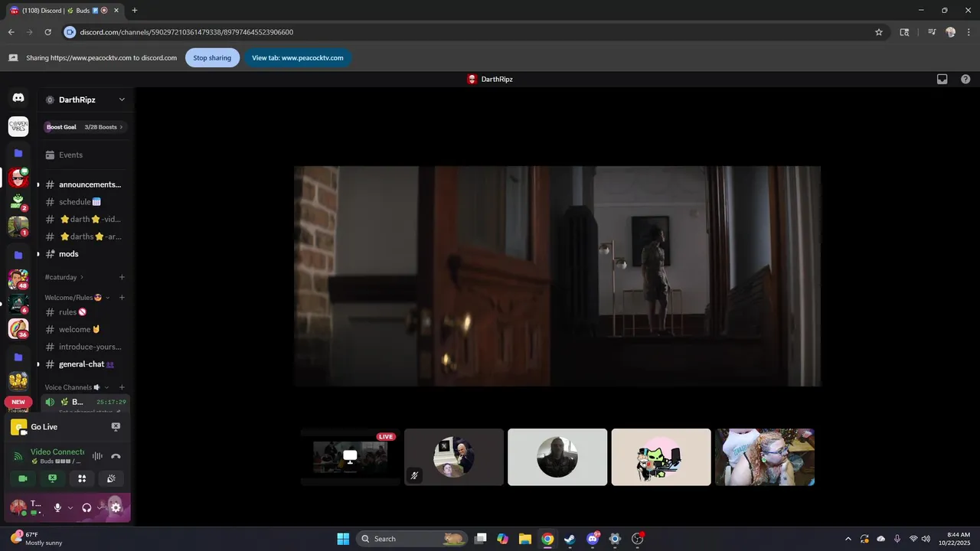Open the first purple server folder
Screen dimensions: 980x551
[18, 153]
